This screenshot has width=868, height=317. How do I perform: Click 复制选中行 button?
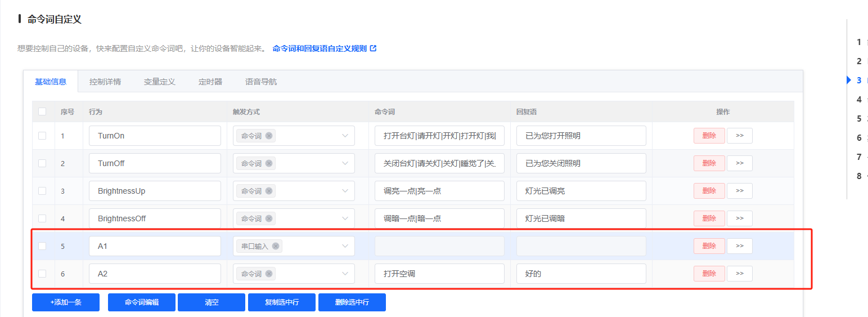pyautogui.click(x=282, y=302)
